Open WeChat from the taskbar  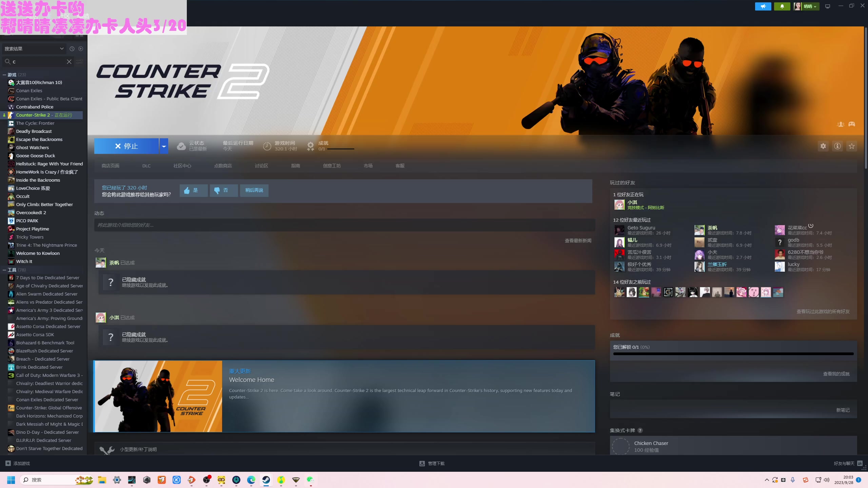click(310, 480)
